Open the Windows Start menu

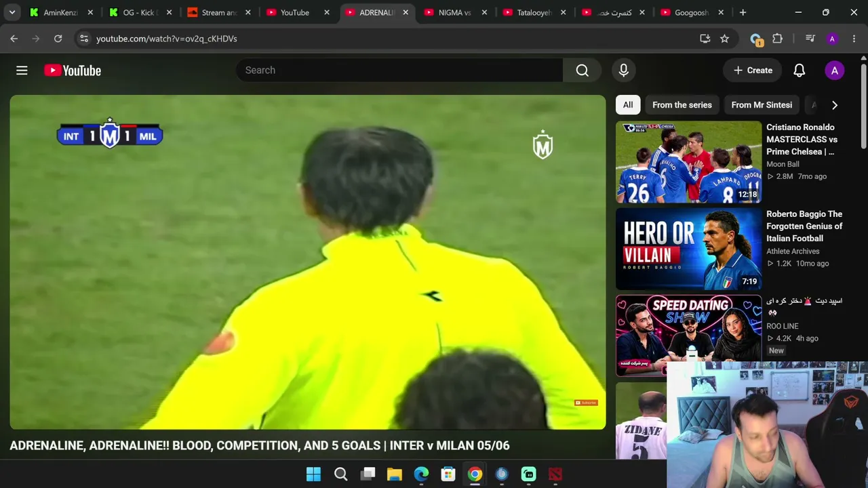pyautogui.click(x=313, y=474)
